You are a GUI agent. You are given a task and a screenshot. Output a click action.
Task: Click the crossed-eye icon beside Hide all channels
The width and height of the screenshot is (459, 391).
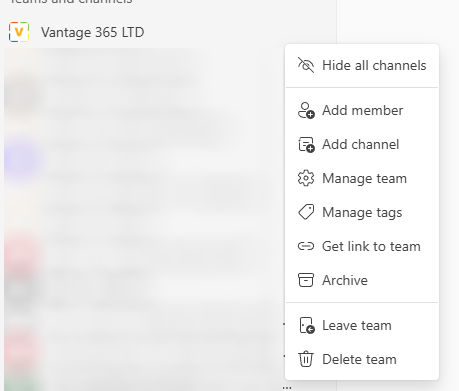(x=306, y=65)
